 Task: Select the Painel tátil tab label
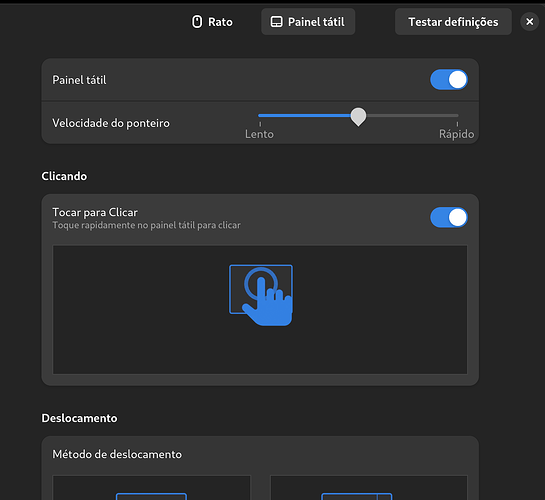[x=316, y=22]
